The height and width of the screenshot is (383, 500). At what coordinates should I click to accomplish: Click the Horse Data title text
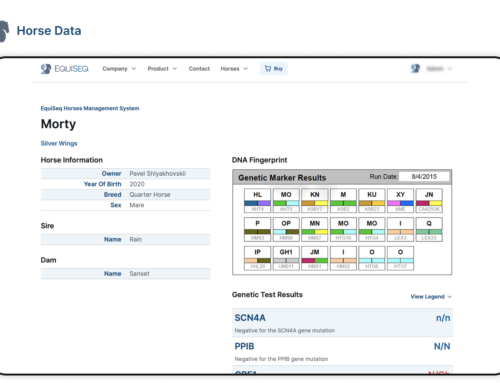[x=49, y=31]
